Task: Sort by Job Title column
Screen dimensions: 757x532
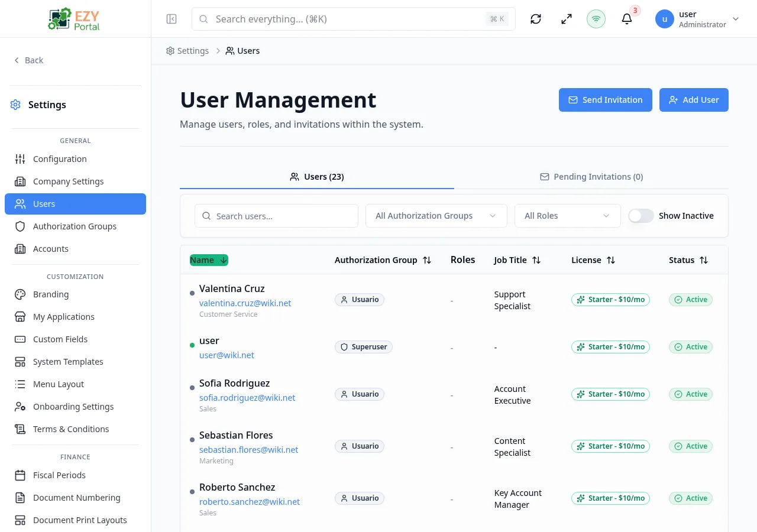Action: coord(517,260)
